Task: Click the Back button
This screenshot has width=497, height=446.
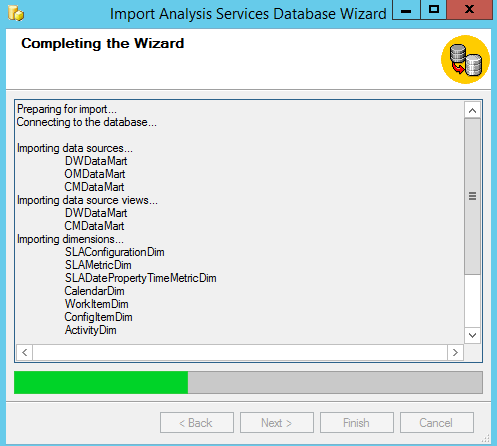Action: tap(197, 423)
